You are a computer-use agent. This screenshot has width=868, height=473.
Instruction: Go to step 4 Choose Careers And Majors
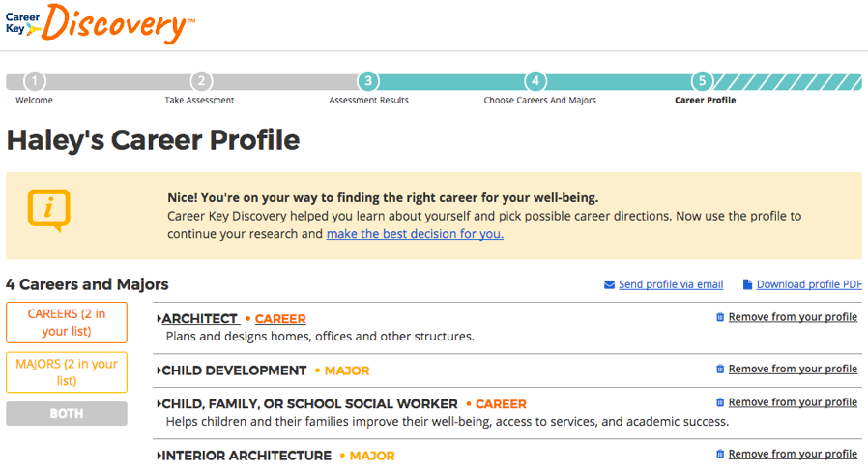pos(535,81)
